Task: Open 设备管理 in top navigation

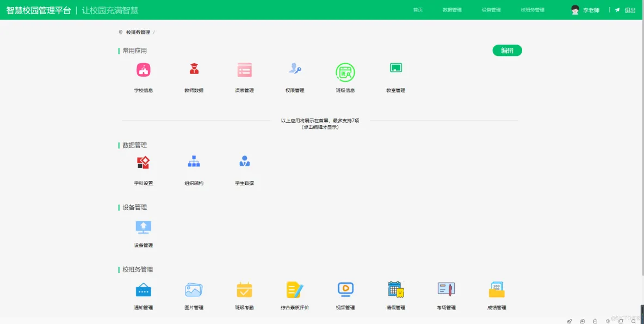Action: (x=491, y=10)
